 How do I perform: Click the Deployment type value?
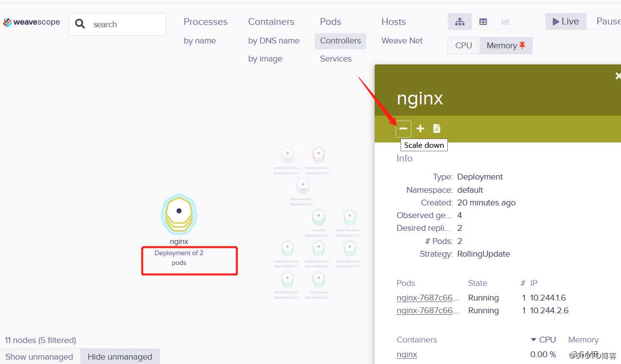[x=480, y=177]
